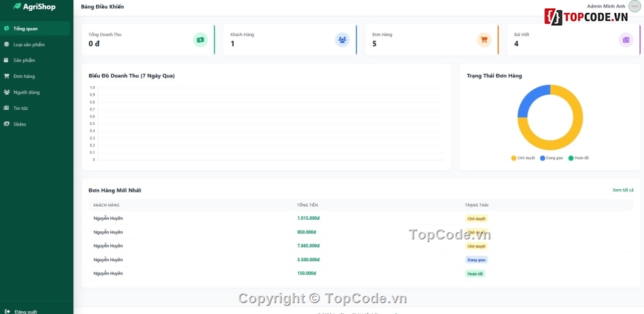Select Người dùng in the sidebar
This screenshot has width=644, height=314.
(35, 92)
